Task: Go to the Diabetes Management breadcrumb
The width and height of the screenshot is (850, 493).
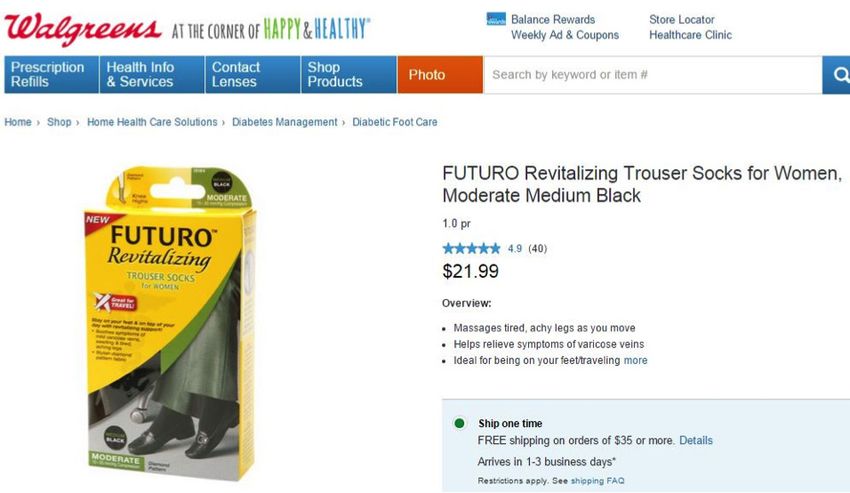Action: pos(285,122)
